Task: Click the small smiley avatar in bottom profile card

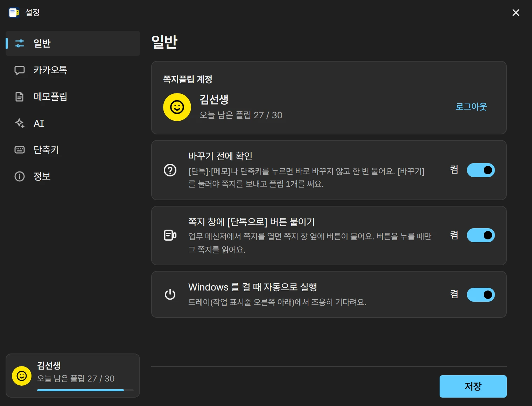Action: pos(22,376)
